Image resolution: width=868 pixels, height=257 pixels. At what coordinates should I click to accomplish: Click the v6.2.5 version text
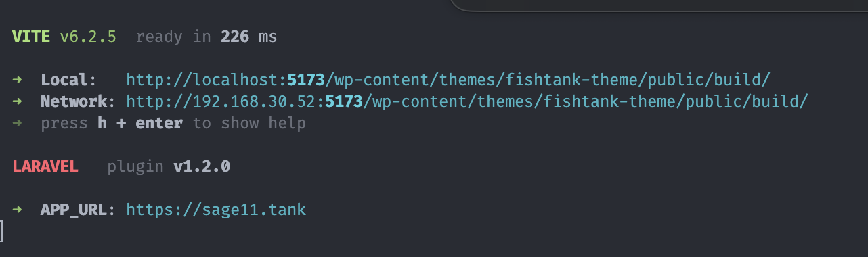(88, 37)
